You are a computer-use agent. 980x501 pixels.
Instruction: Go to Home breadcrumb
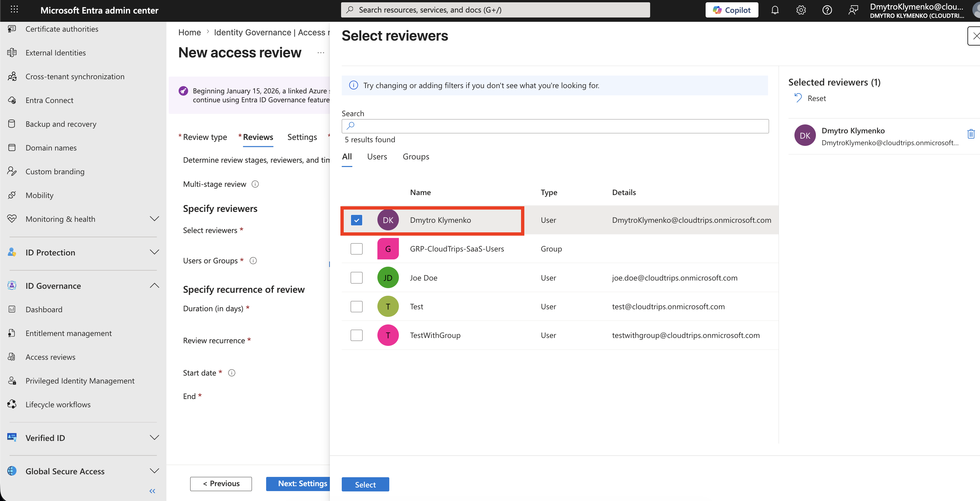(190, 32)
